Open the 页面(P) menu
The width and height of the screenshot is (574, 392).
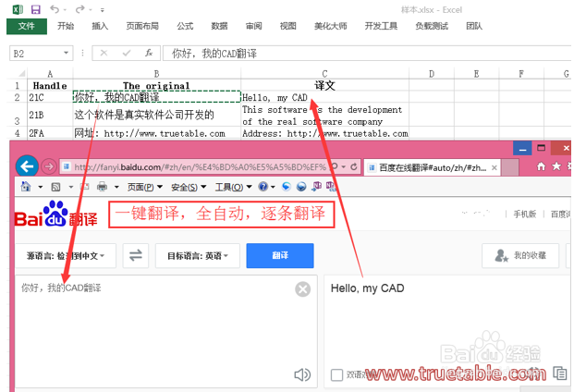145,187
